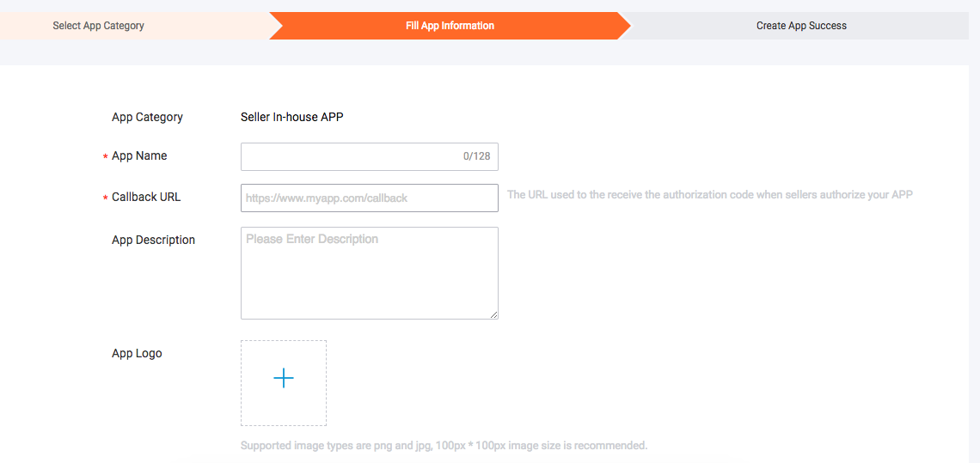Click the App Category label
980x463 pixels.
[147, 117]
